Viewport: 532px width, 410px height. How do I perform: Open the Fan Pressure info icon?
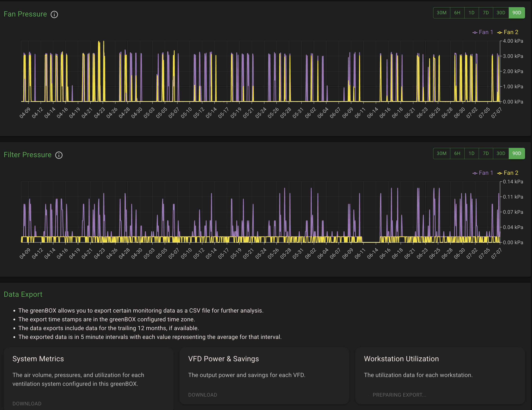(x=54, y=14)
